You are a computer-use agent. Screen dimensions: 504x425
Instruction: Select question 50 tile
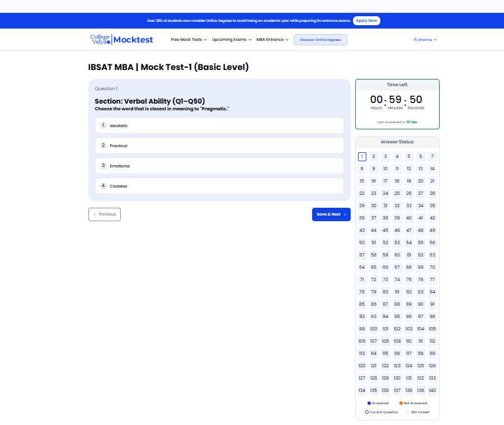coord(362,243)
